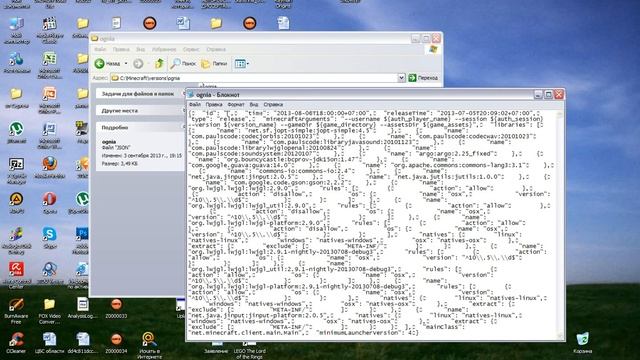640x360 pixels.
Task: Open Избранное menu in Explorer
Action: (164, 49)
